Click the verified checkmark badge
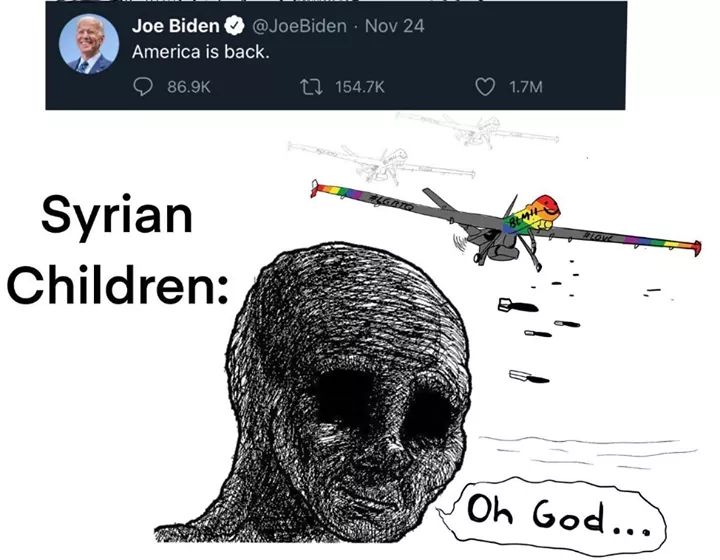This screenshot has width=720, height=560. [234, 26]
